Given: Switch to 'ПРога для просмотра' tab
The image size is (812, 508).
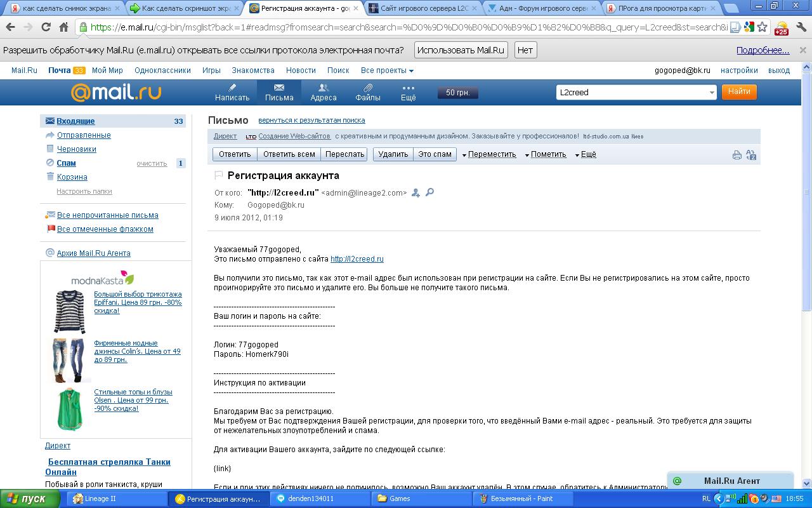Looking at the screenshot, I should [660, 8].
